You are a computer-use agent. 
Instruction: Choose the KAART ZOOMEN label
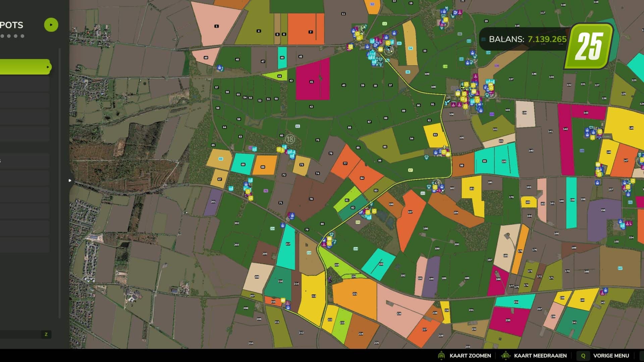(470, 356)
